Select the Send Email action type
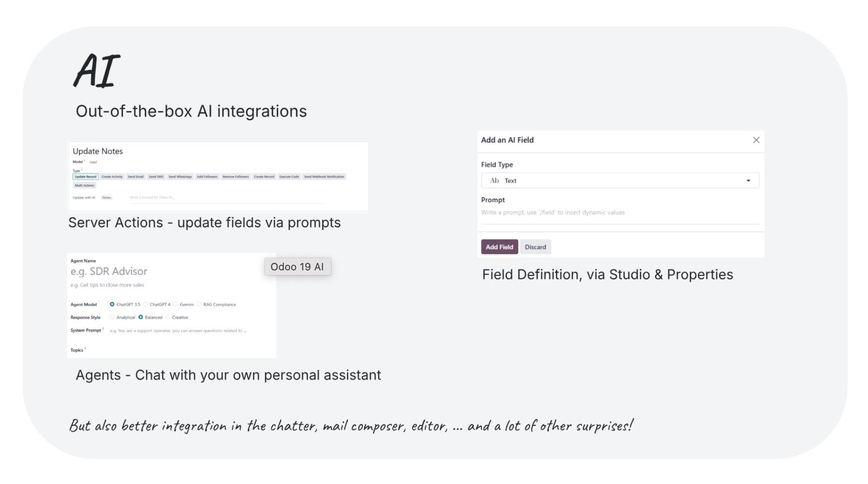Image resolution: width=868 pixels, height=484 pixels. coord(136,177)
